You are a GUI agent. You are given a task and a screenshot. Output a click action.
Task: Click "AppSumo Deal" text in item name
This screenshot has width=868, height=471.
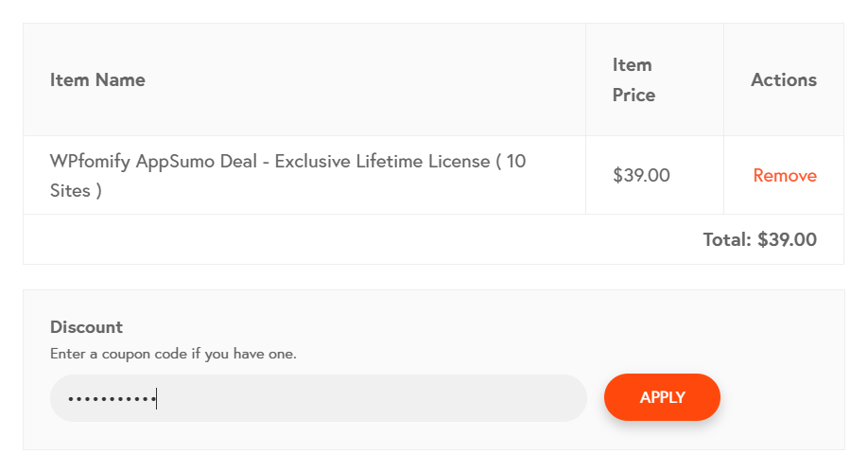pos(197,161)
